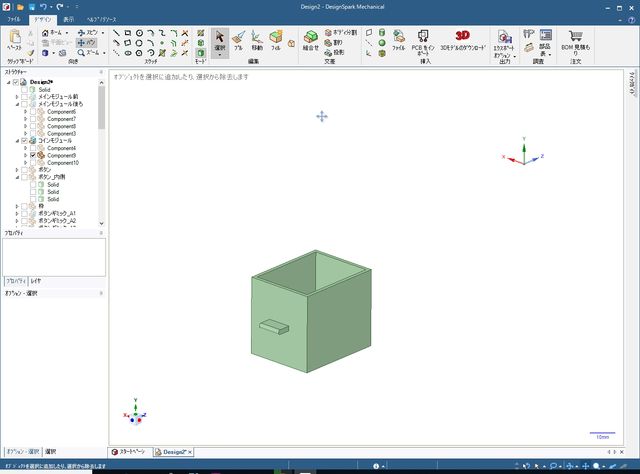Click the Open folder icon in title bar
640x474 pixels.
(x=20, y=7)
